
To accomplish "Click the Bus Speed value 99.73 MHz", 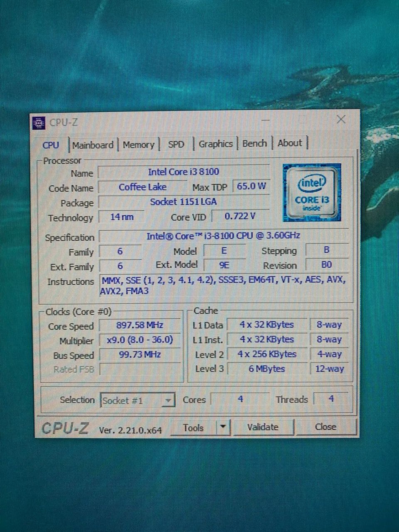I will pyautogui.click(x=140, y=355).
